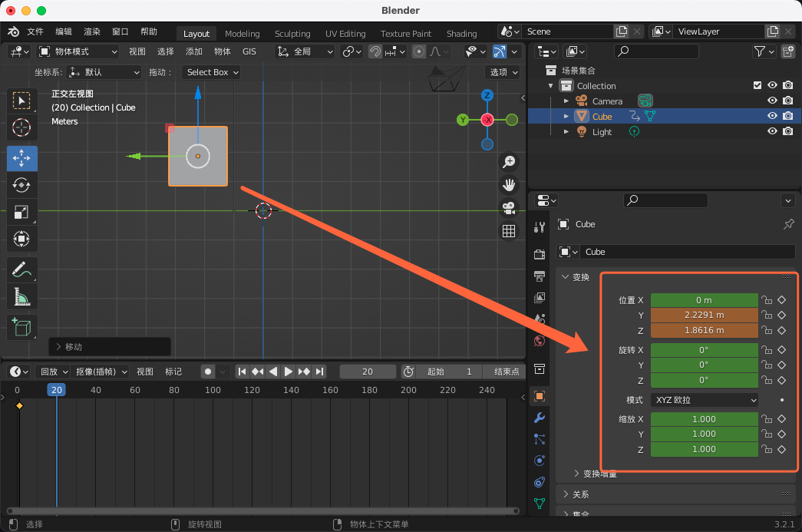Open object mode dropdown 物体模式
Viewport: 802px width, 532px height.
(x=78, y=51)
